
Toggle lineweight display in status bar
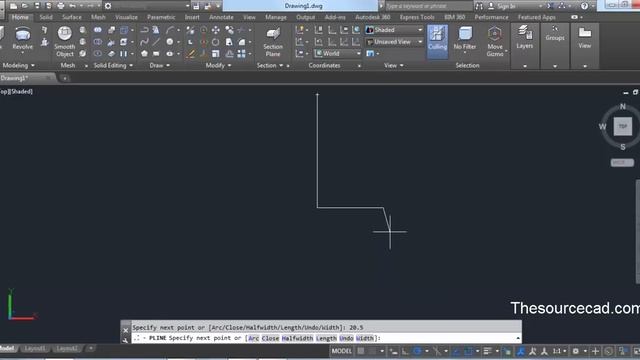click(x=487, y=351)
